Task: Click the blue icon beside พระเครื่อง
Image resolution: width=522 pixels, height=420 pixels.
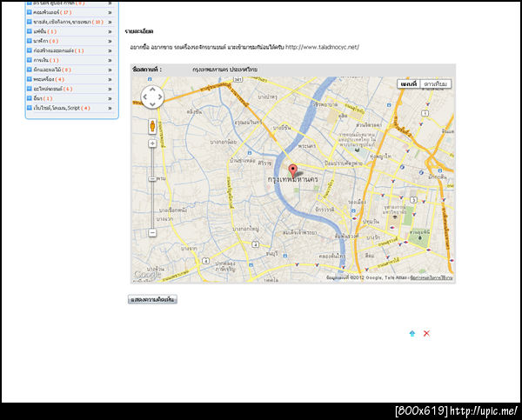Action: pyautogui.click(x=30, y=79)
